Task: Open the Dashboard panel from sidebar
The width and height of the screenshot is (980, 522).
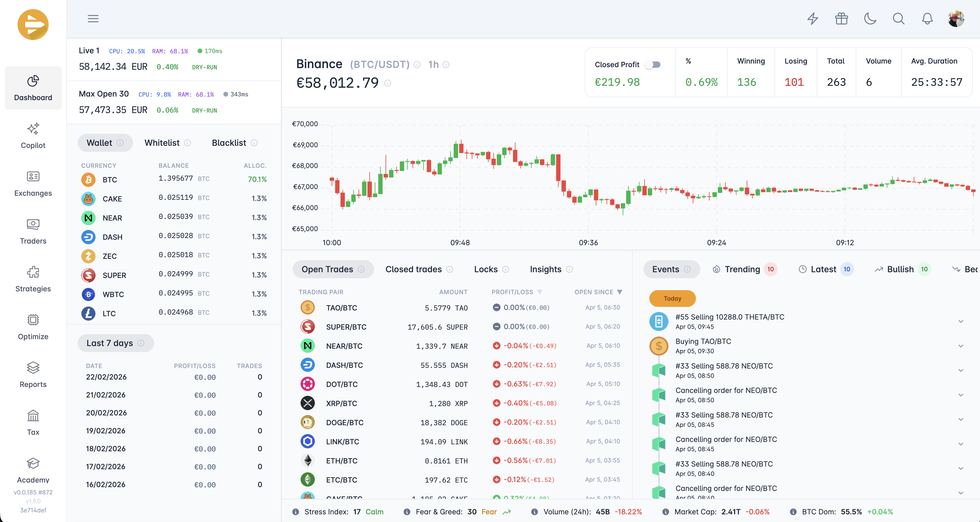Action: coord(33,88)
